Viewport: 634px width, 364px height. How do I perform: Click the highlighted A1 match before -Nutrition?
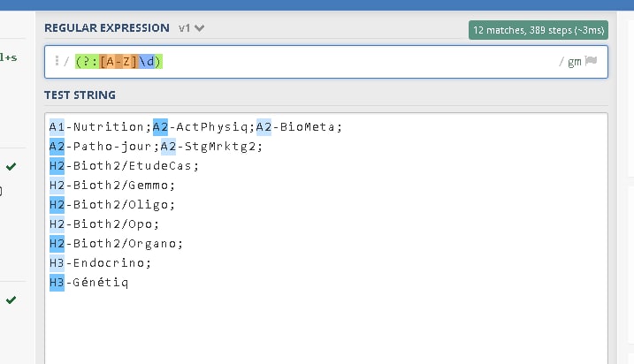click(57, 127)
